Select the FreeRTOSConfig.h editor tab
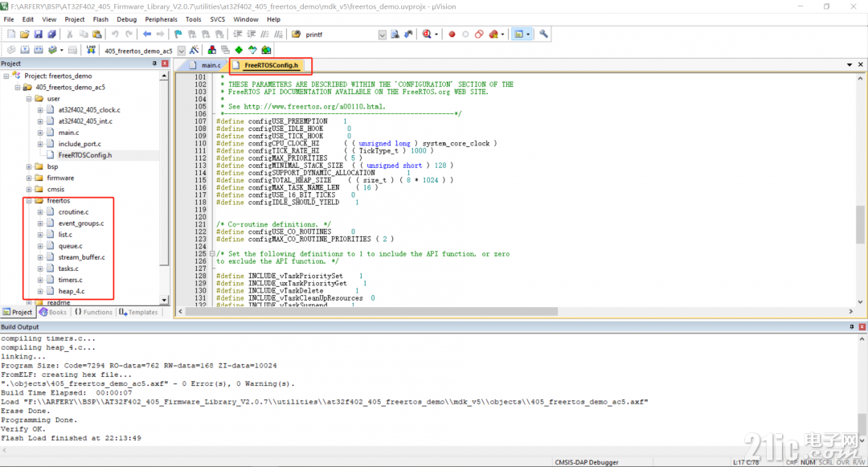The height and width of the screenshot is (467, 868). [269, 65]
